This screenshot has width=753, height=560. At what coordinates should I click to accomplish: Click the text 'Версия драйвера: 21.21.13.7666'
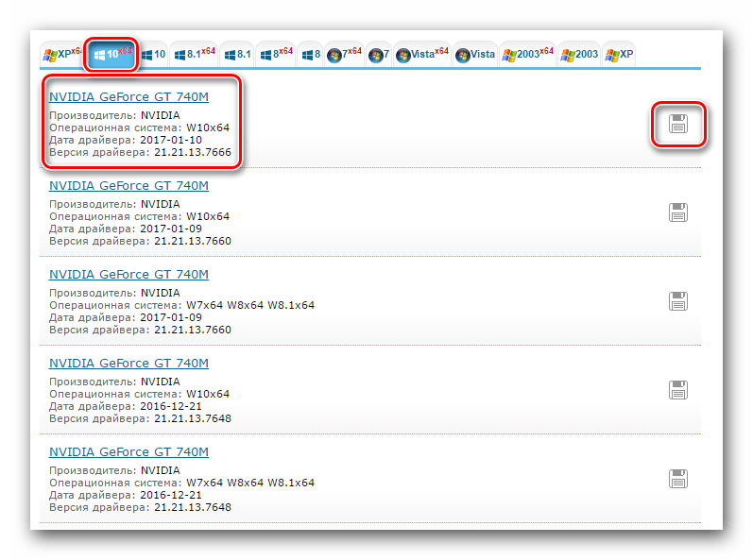coord(140,153)
